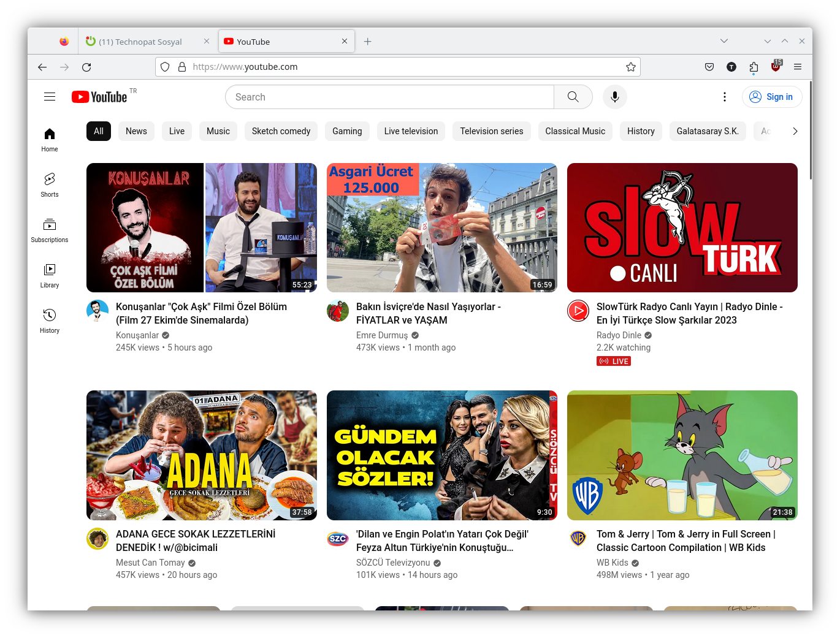The height and width of the screenshot is (638, 840).
Task: Open Tom & Jerry Full Screen title
Action: click(686, 541)
